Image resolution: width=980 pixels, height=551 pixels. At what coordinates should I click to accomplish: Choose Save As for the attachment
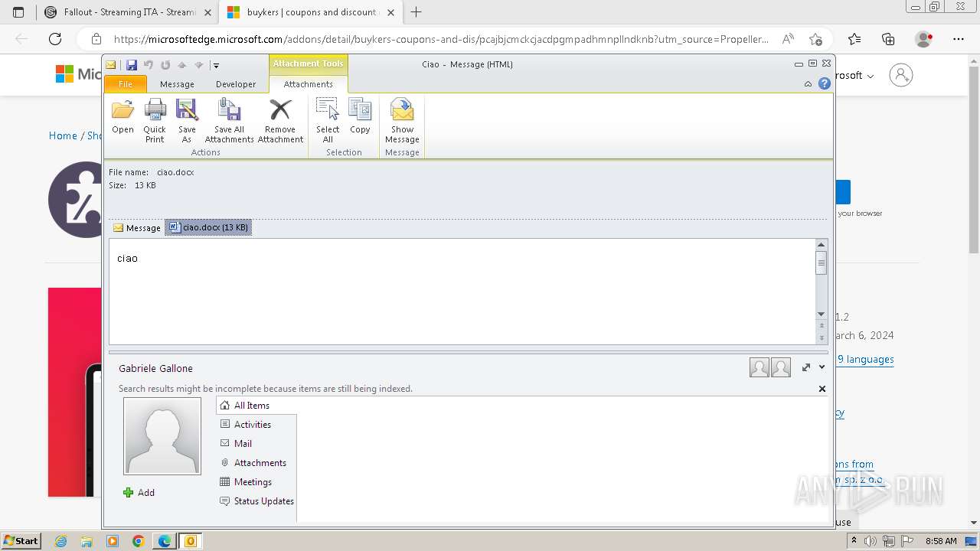pos(187,121)
